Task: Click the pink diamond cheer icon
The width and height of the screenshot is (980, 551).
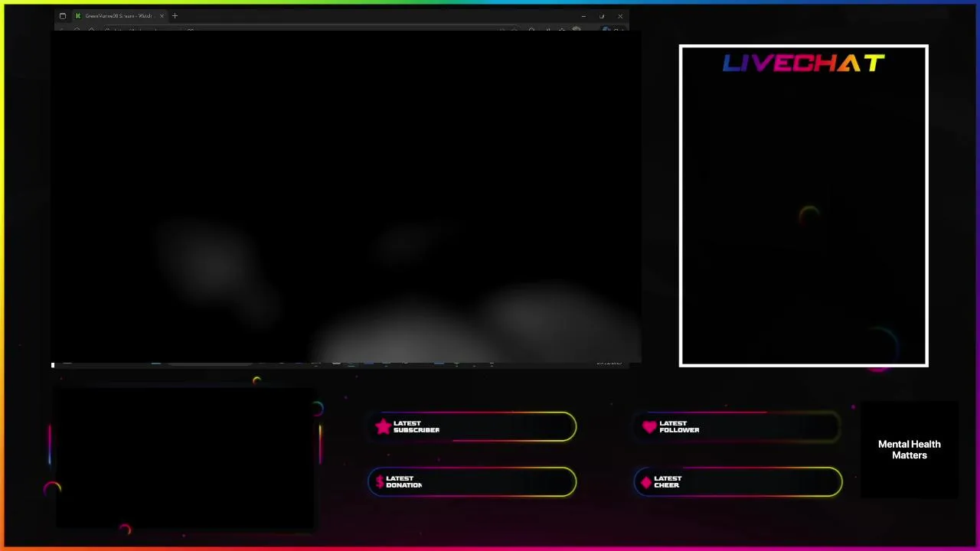Action: pyautogui.click(x=645, y=482)
